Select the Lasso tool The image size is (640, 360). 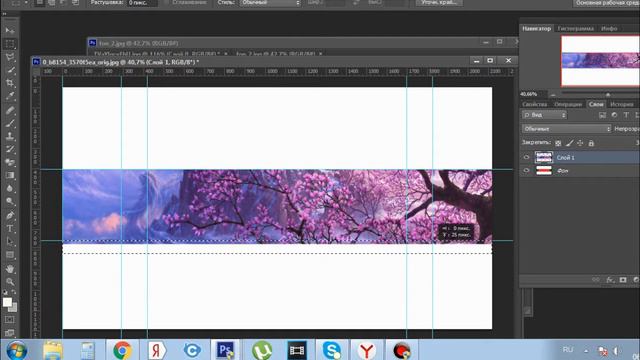coord(10,57)
